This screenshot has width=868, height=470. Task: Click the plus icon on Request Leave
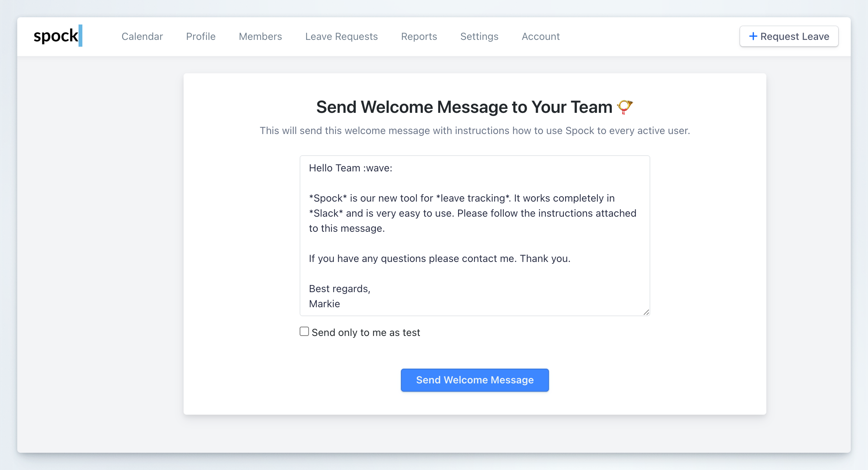(x=753, y=36)
